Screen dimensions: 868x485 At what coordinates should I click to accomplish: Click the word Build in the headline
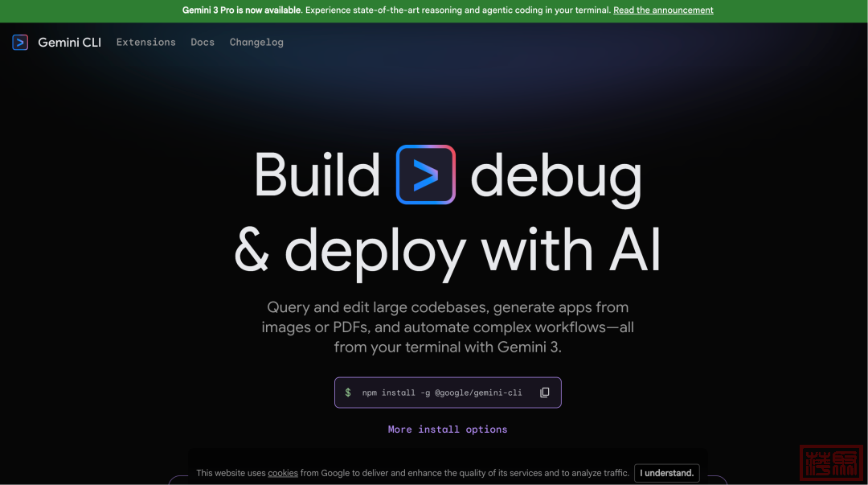pyautogui.click(x=317, y=175)
